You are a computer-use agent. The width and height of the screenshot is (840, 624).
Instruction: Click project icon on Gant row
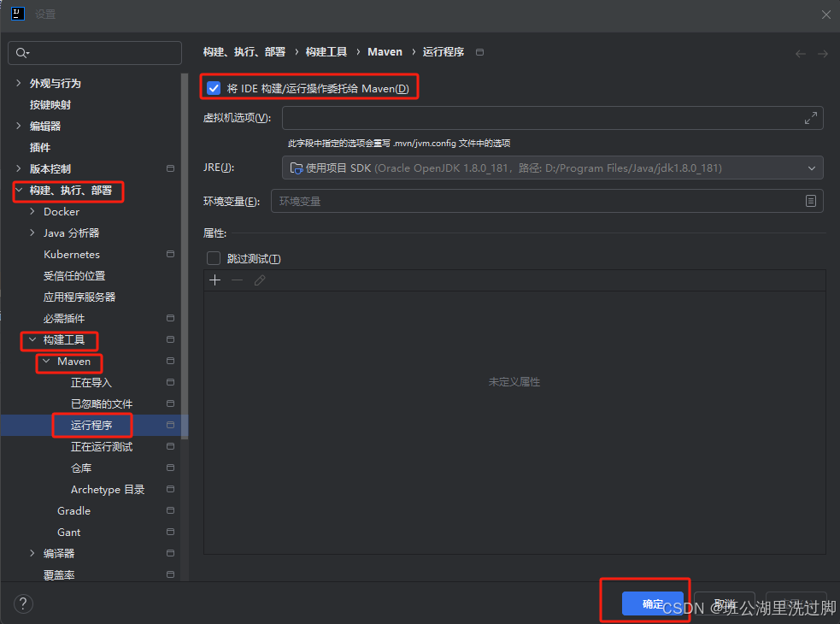[170, 532]
